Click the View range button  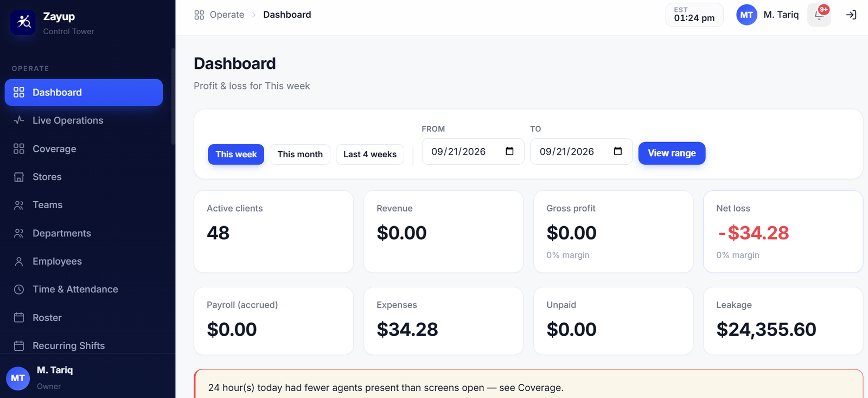point(672,153)
